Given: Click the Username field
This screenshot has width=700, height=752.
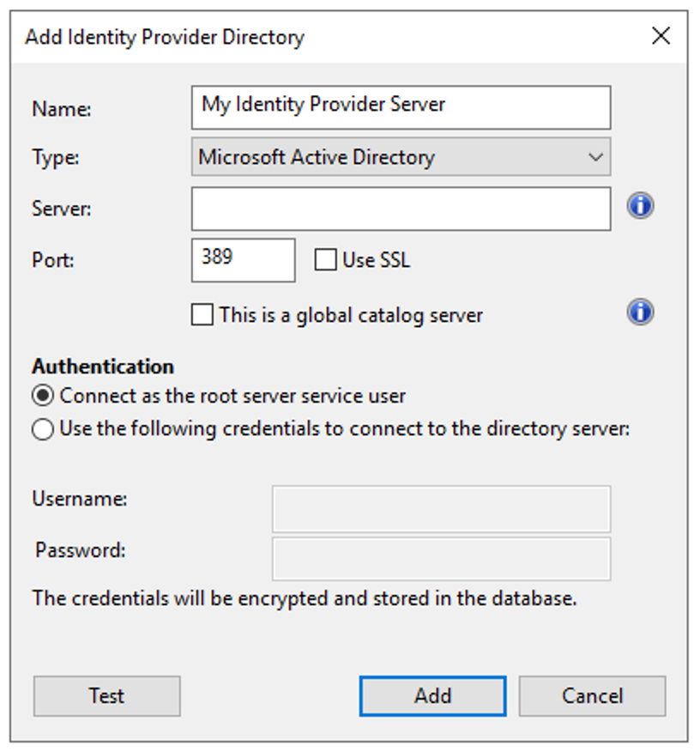Looking at the screenshot, I should (x=441, y=508).
